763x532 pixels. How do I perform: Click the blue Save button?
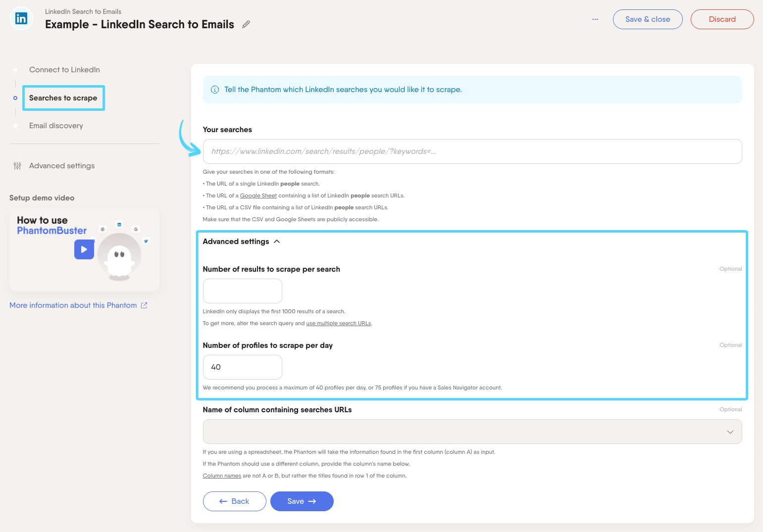click(x=302, y=501)
